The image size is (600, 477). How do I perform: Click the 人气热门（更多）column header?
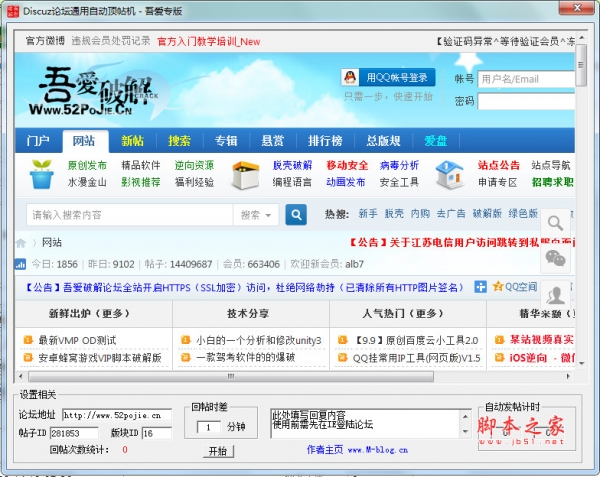(x=403, y=314)
